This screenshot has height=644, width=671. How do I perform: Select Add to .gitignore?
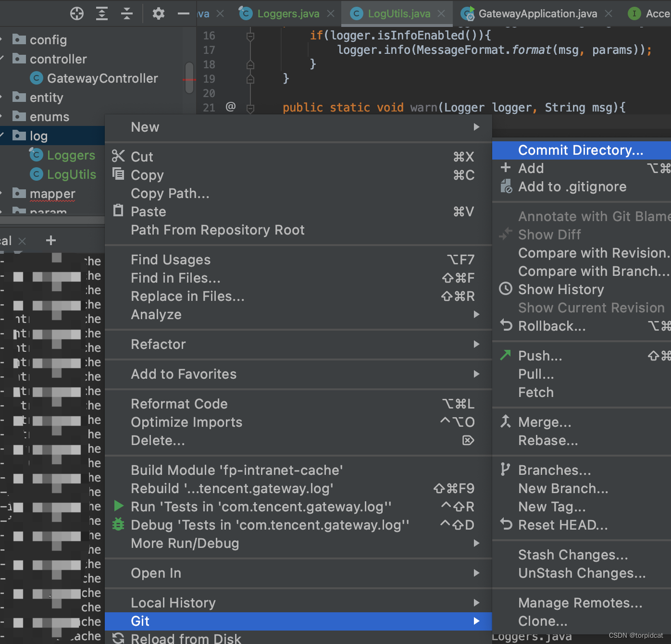[572, 186]
